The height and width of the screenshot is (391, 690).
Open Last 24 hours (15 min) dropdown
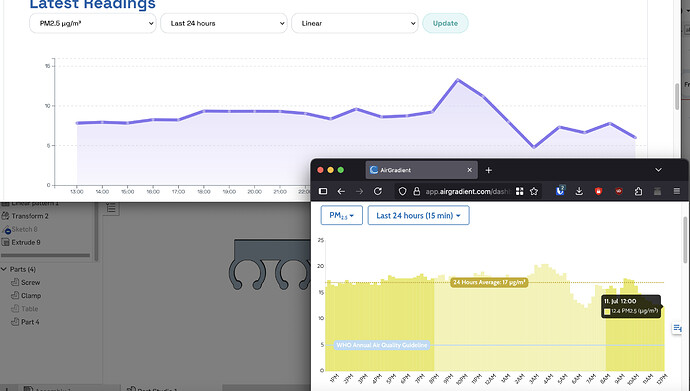418,216
